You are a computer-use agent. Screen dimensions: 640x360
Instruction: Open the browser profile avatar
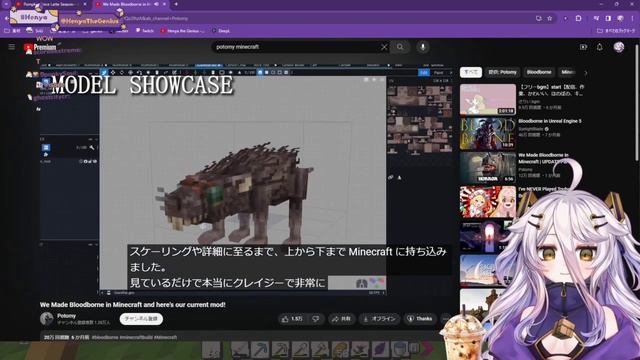pos(620,18)
